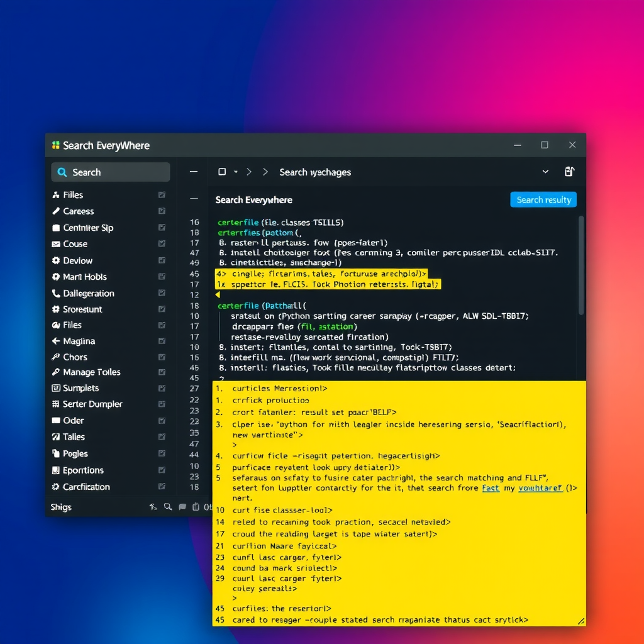Open the magnifier icon in status bar

tap(167, 506)
